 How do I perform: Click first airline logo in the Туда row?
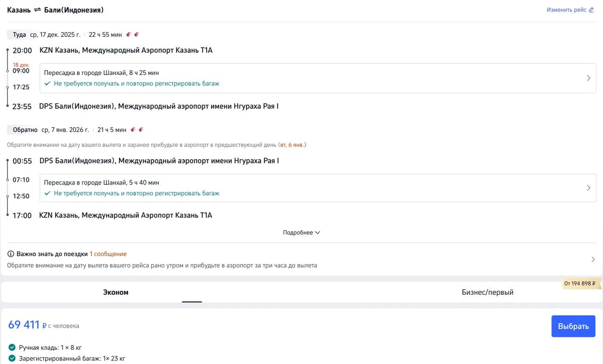[129, 35]
